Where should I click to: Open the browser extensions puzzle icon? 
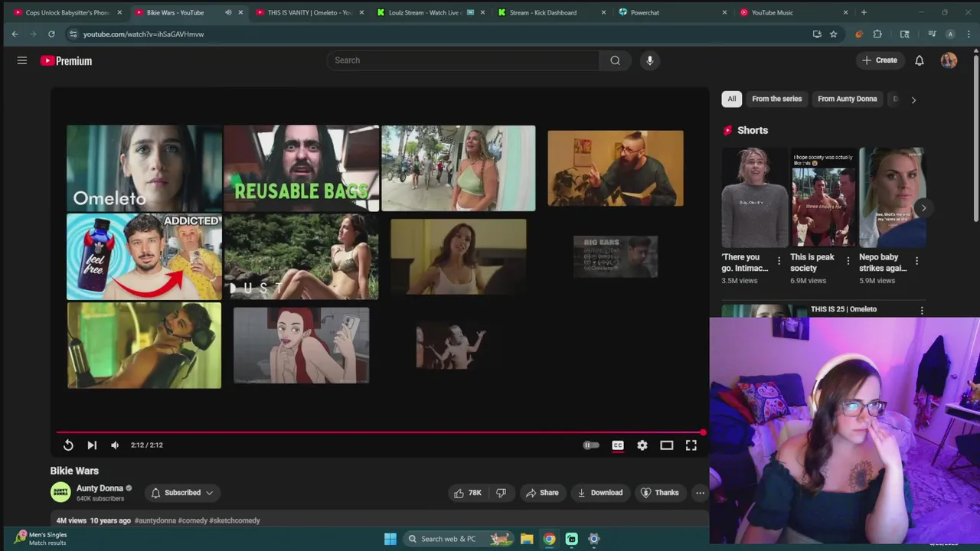click(877, 34)
